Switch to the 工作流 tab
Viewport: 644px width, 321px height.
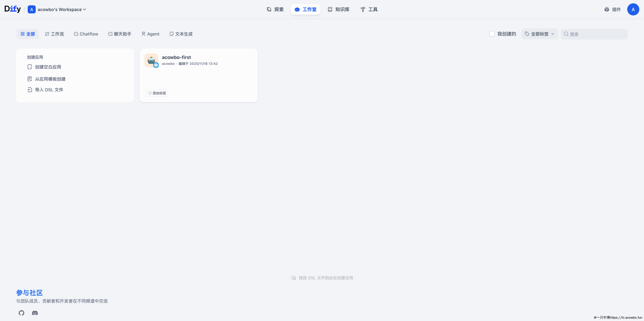point(54,34)
